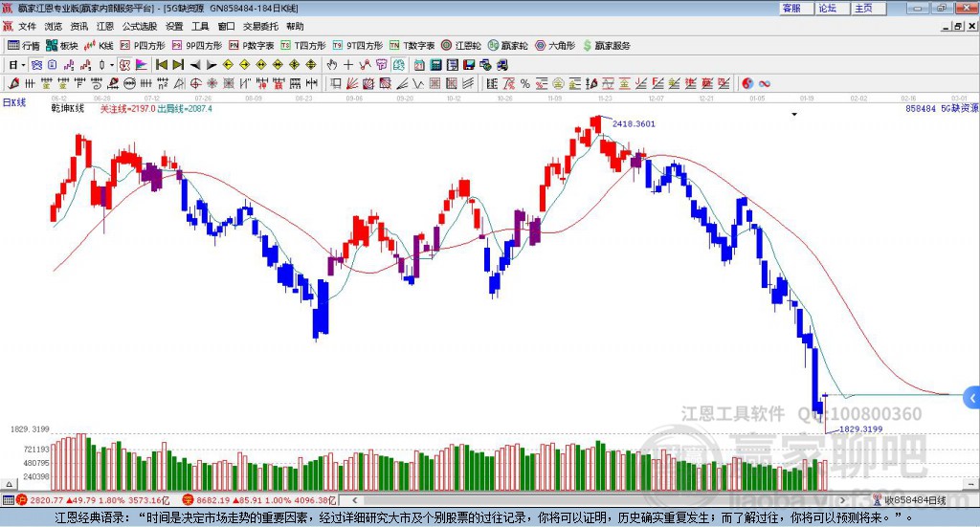Select the Gann fan lines tool

pyautogui.click(x=352, y=83)
